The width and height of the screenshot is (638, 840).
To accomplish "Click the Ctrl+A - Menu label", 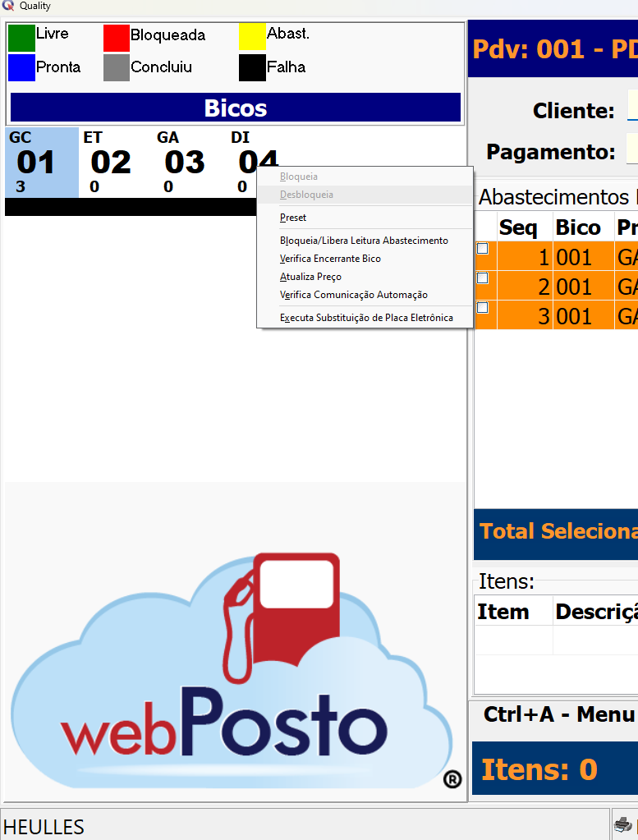I will (x=559, y=714).
